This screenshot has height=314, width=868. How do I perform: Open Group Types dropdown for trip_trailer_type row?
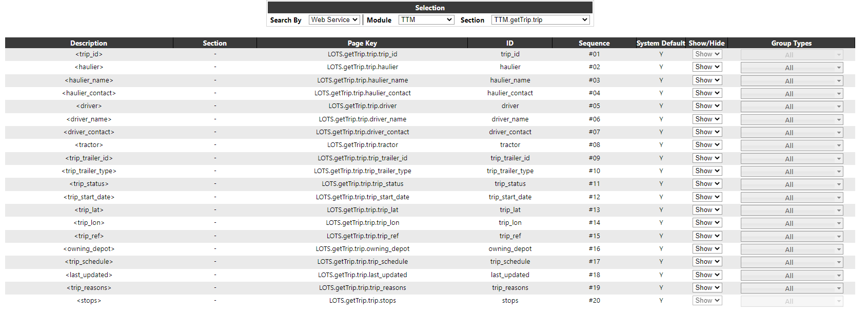click(792, 172)
